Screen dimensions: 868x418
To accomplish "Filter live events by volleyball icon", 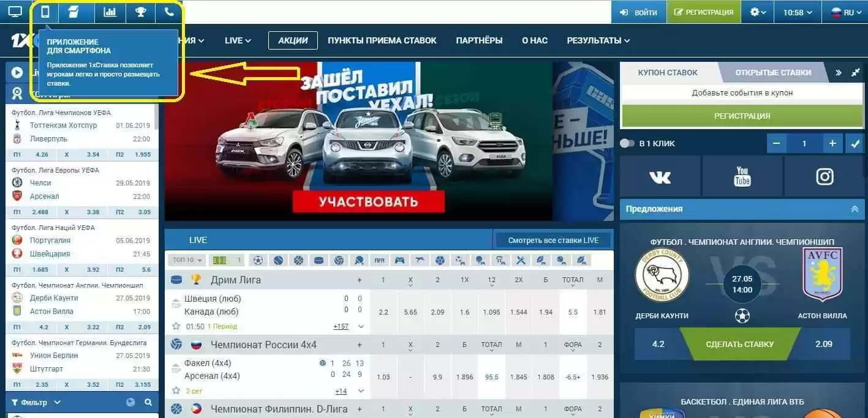I will [339, 260].
